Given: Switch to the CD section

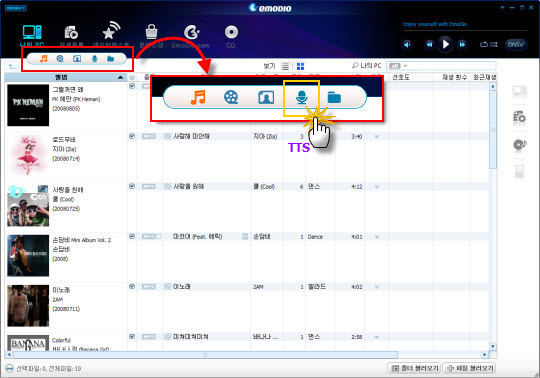Looking at the screenshot, I should (231, 36).
